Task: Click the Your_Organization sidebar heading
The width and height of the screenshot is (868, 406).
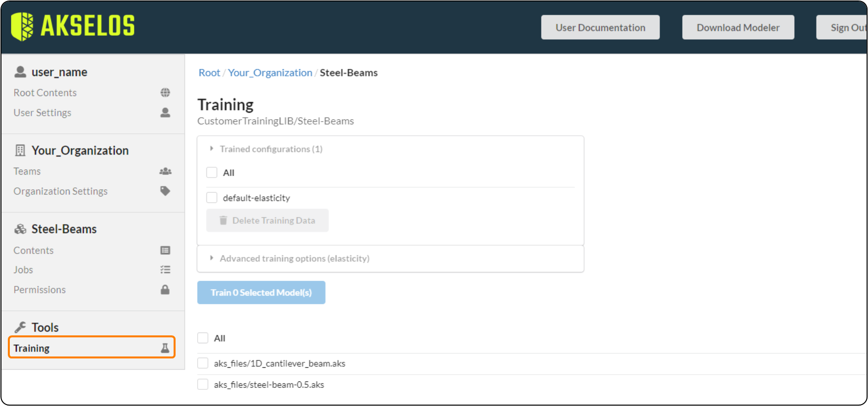Action: (x=80, y=151)
